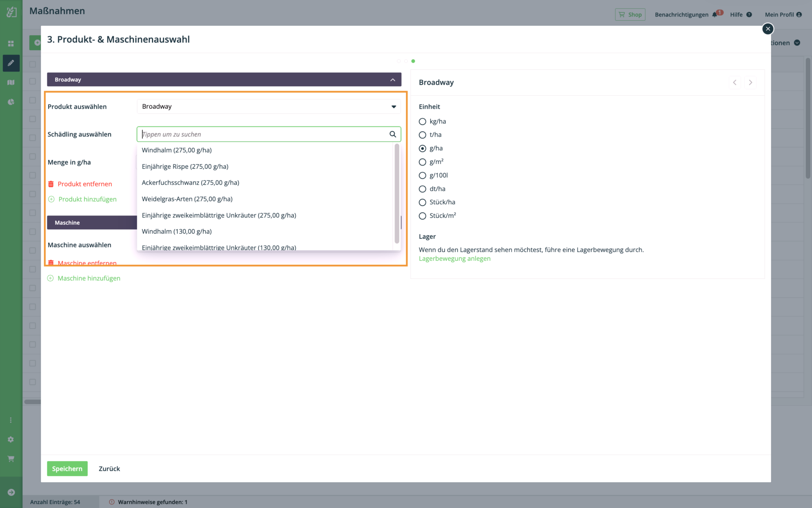812x508 pixels.
Task: Close the dialog with the X button
Action: pos(768,29)
